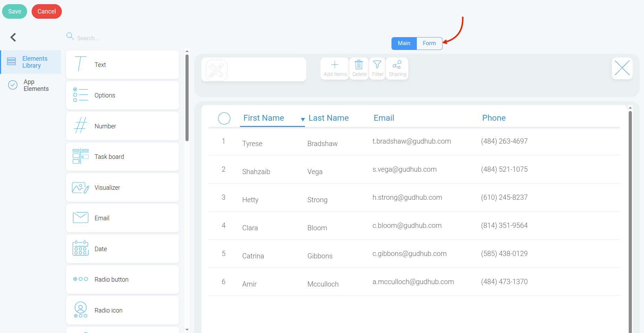Sort by the Phone column
This screenshot has height=333, width=644.
coord(494,118)
